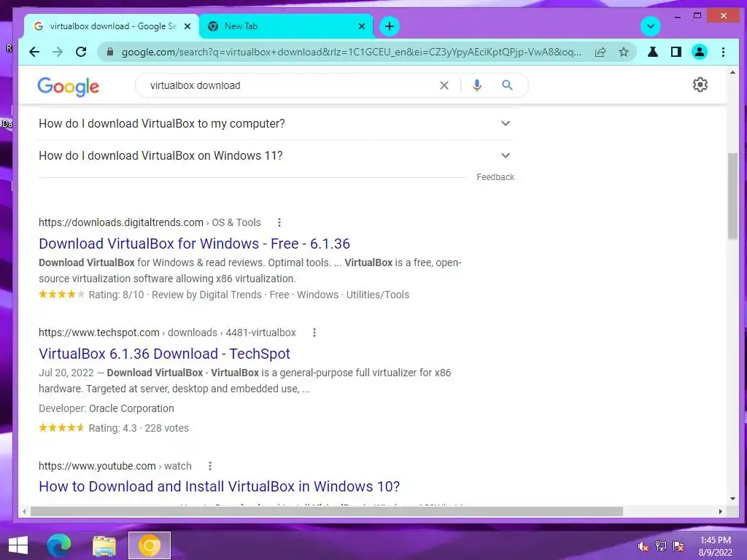The image size is (747, 560).
Task: Open tab search dropdown arrow
Action: (x=650, y=26)
